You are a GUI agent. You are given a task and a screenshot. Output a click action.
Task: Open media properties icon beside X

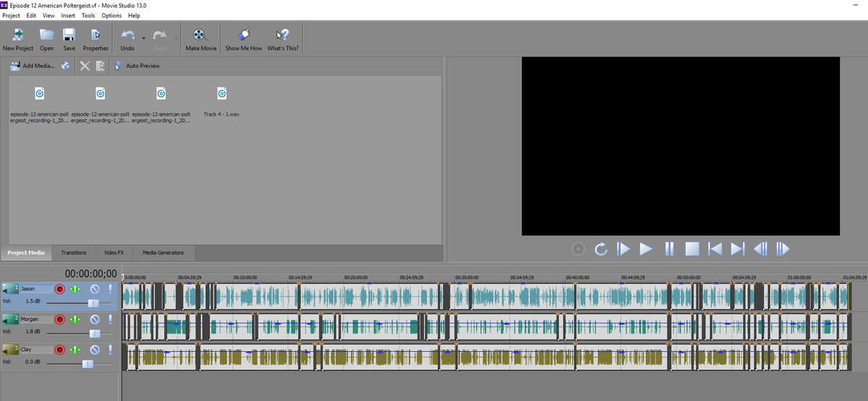(101, 66)
